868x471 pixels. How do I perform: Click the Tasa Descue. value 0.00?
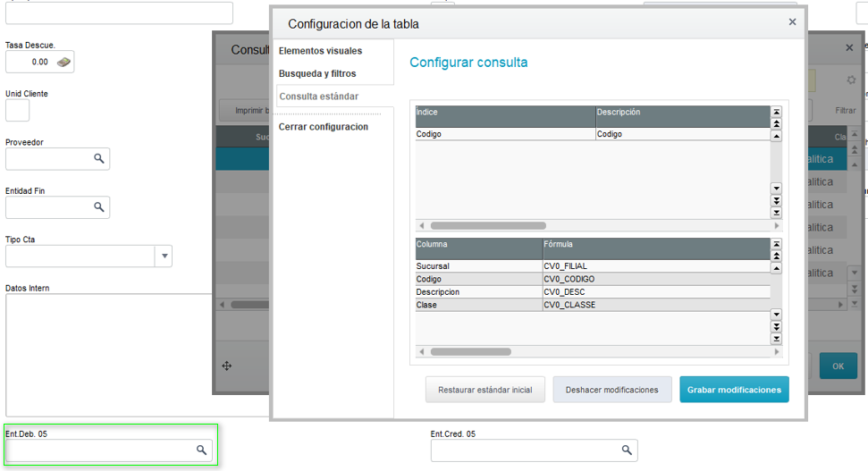pyautogui.click(x=39, y=62)
